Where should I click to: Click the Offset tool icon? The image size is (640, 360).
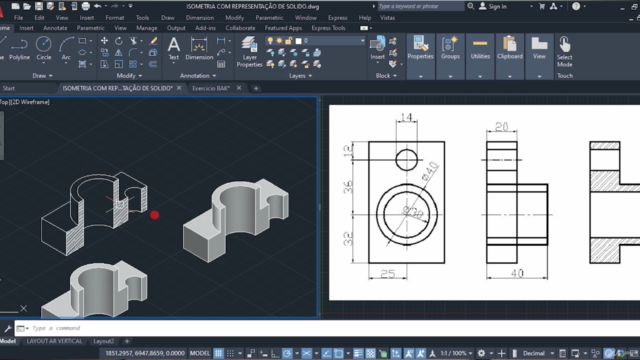(153, 64)
